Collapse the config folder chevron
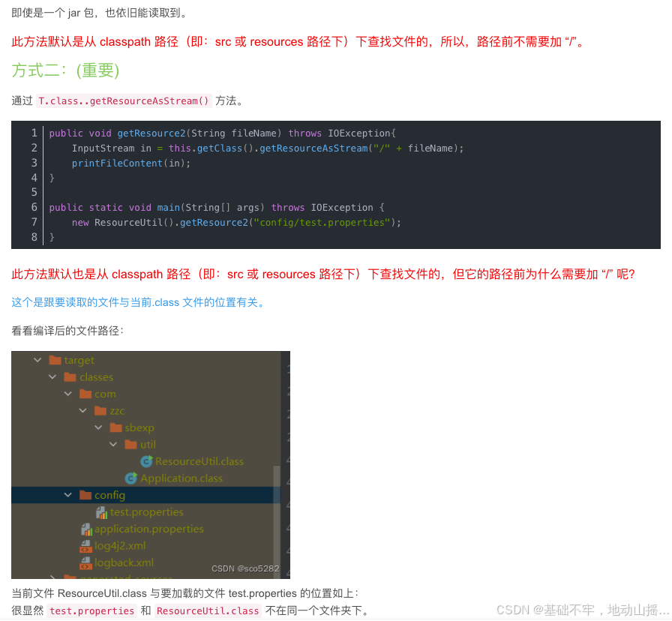Viewport: 672px width, 621px height. point(67,495)
